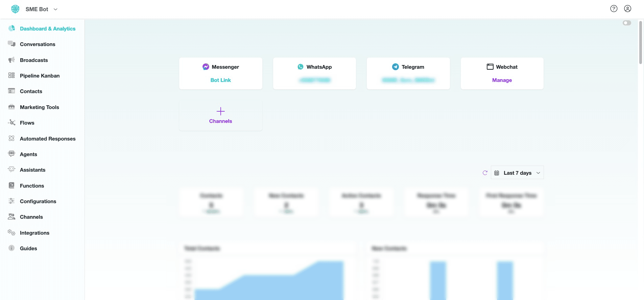Click the Flows node icon

tap(12, 123)
